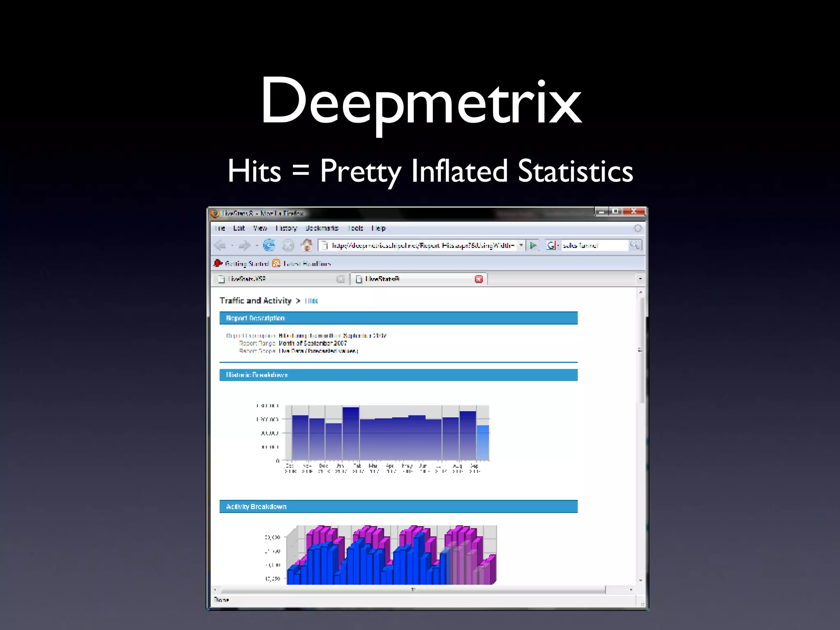Click the vertical scrollbar up arrow

(x=641, y=292)
